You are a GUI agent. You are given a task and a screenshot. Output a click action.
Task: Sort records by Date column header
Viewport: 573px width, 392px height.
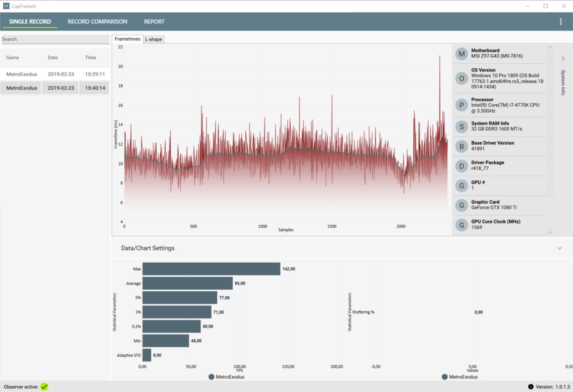click(x=53, y=57)
